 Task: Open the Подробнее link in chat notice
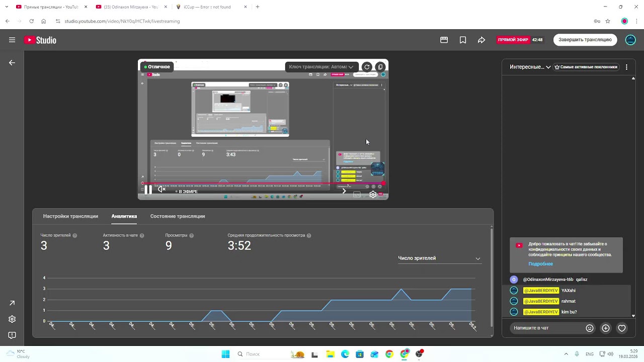(540, 264)
